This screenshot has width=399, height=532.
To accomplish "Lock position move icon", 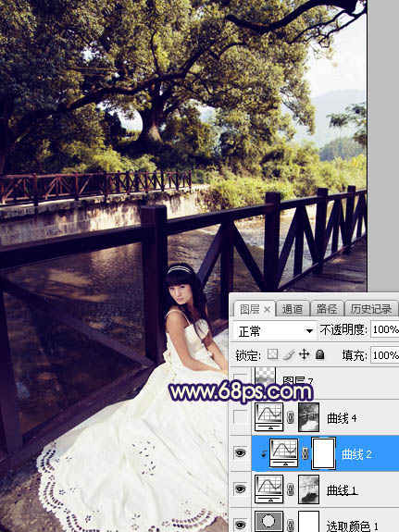I will coord(305,354).
